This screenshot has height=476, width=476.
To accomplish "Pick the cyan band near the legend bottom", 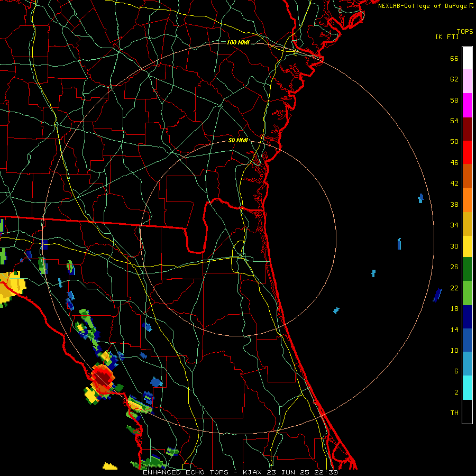I will pyautogui.click(x=467, y=388).
